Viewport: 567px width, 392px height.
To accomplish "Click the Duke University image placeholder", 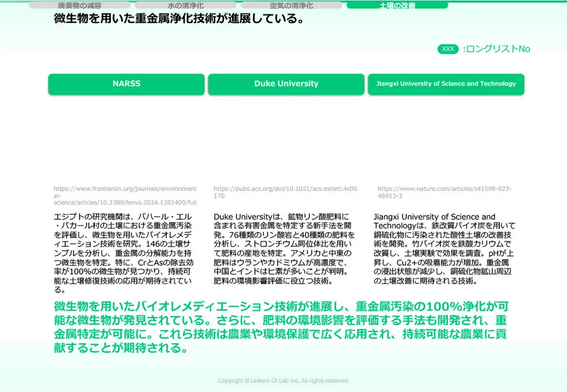I will 287,139.
